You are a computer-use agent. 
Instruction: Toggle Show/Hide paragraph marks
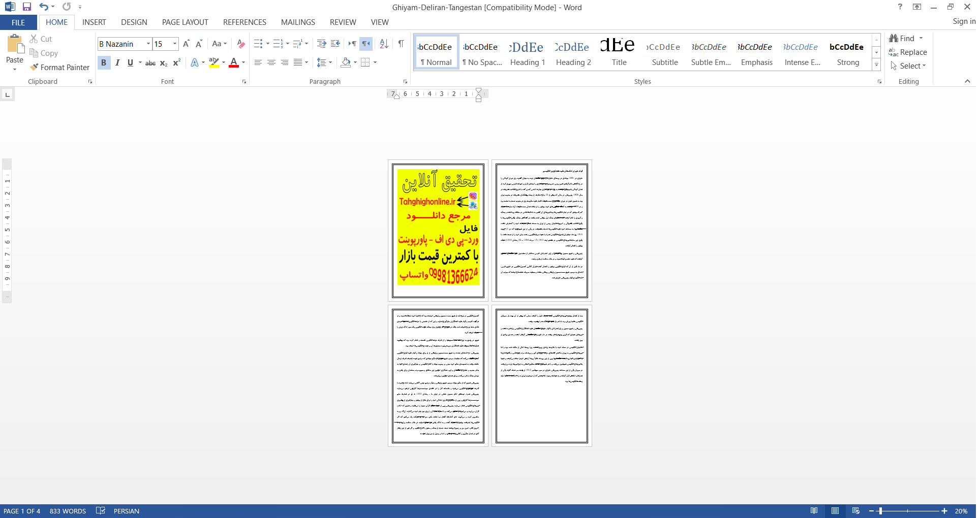coord(401,44)
